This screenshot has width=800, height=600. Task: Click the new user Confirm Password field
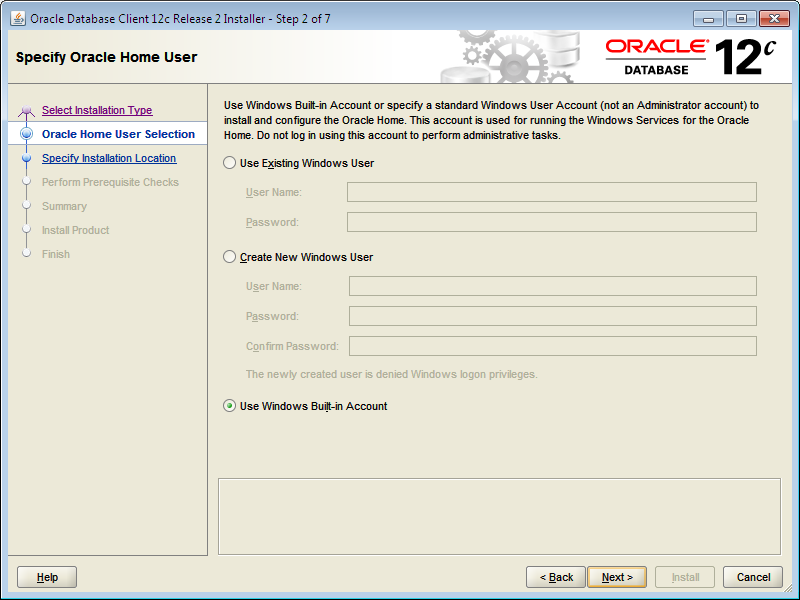[x=552, y=346]
